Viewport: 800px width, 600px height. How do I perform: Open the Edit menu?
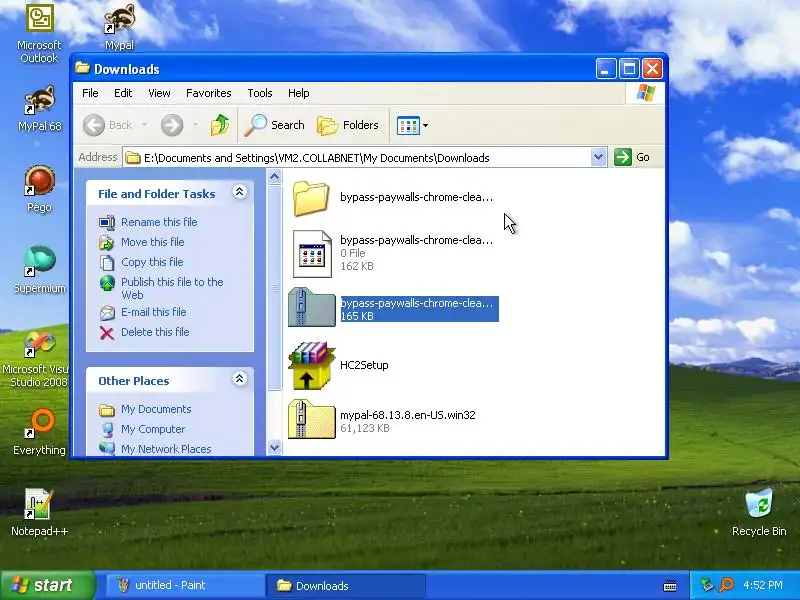(x=123, y=93)
